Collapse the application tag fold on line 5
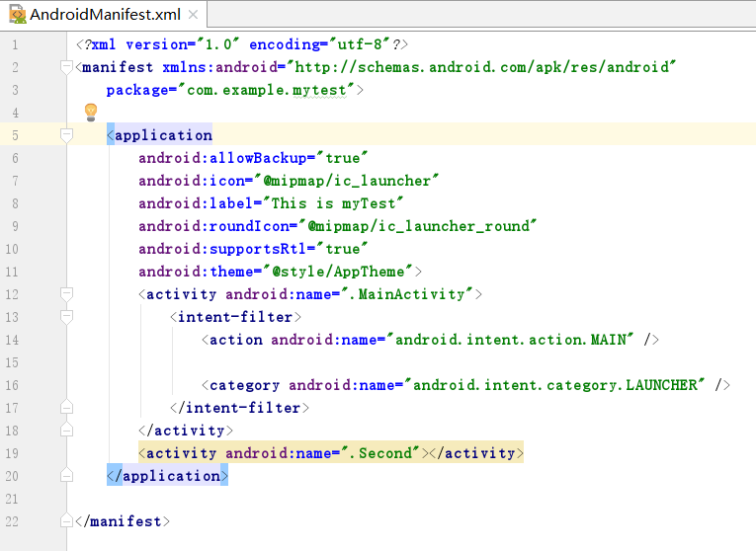Screen dimensions: 756x551 tap(66, 136)
